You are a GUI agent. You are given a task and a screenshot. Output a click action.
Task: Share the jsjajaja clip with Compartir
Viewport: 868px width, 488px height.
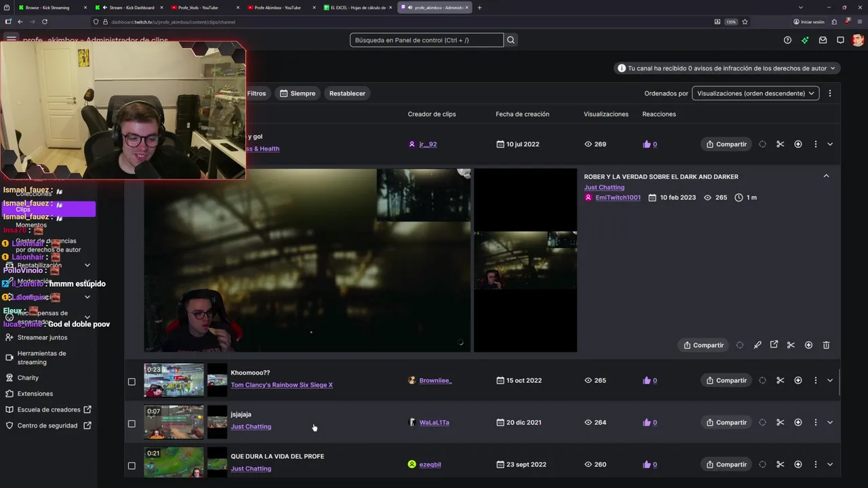click(726, 422)
